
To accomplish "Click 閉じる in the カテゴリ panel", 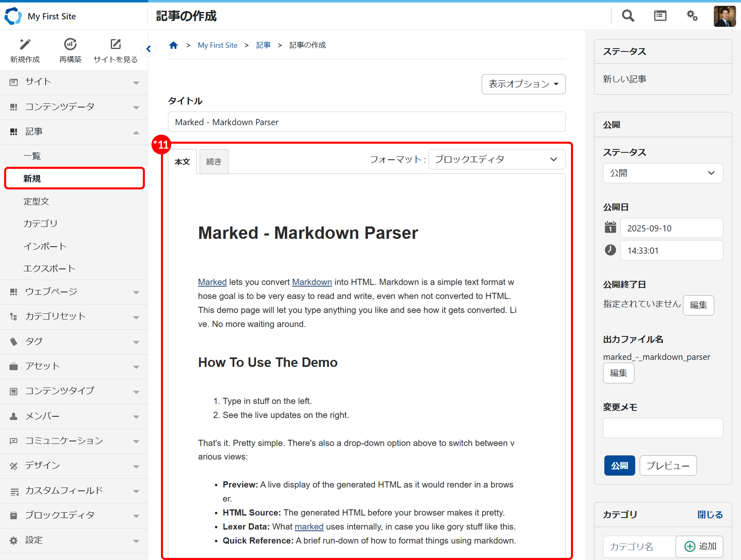I will [x=710, y=514].
